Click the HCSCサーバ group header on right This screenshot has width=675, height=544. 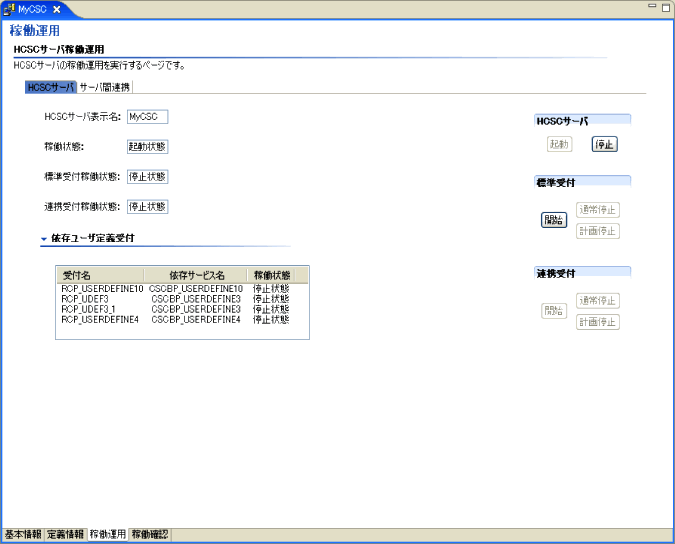point(582,121)
